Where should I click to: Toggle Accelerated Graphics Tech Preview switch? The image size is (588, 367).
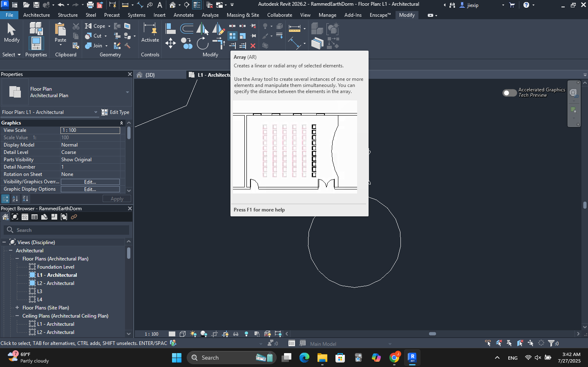click(x=510, y=93)
